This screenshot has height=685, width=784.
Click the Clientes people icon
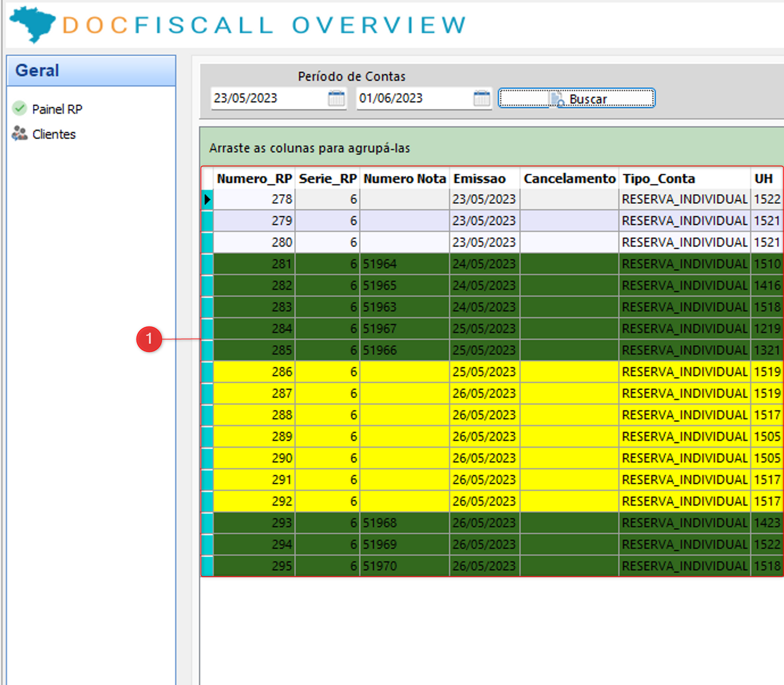(20, 134)
